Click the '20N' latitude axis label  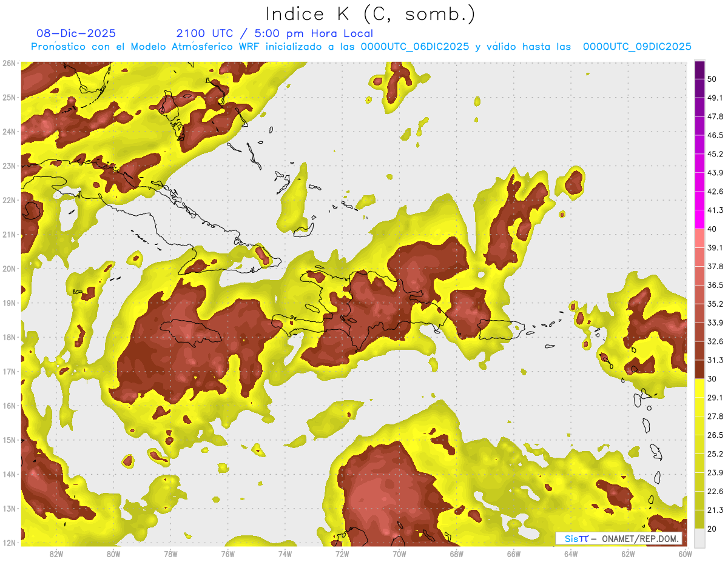[x=9, y=269]
